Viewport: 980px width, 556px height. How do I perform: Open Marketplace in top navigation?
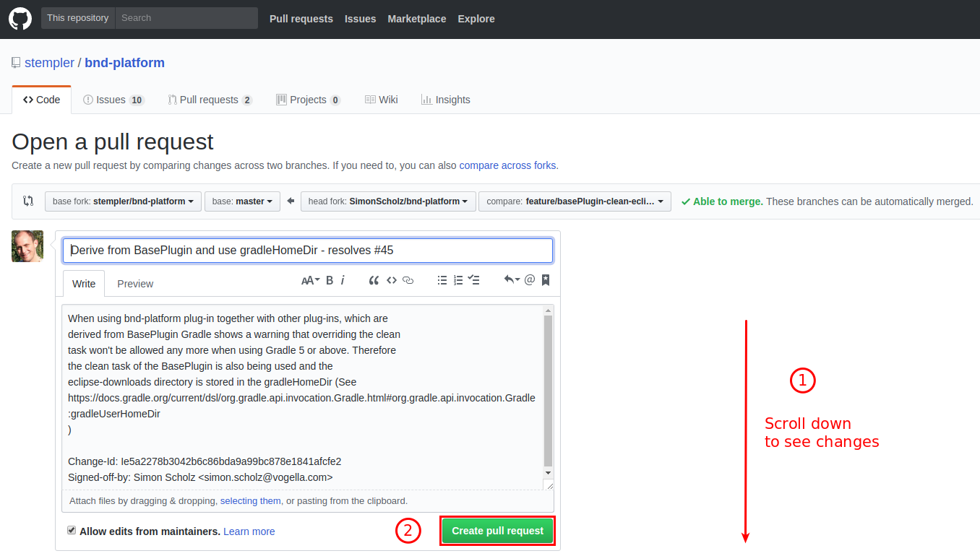pyautogui.click(x=417, y=19)
